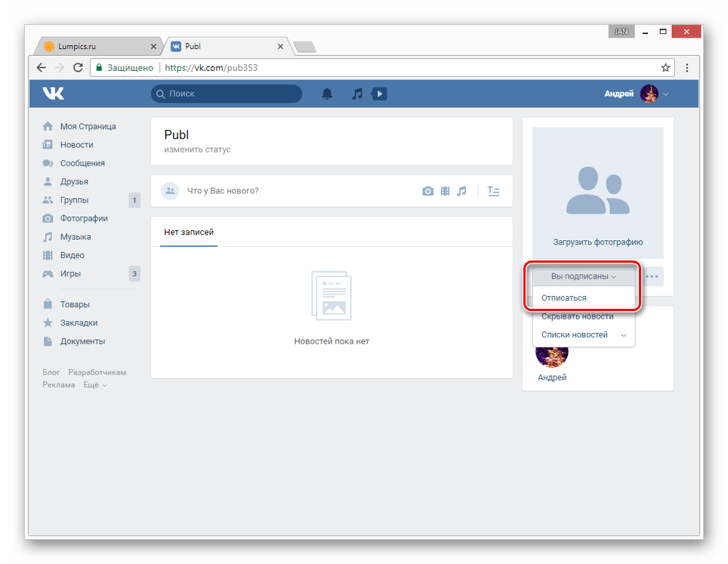The width and height of the screenshot is (728, 564).
Task: Open Товары in sidebar
Action: pyautogui.click(x=66, y=304)
